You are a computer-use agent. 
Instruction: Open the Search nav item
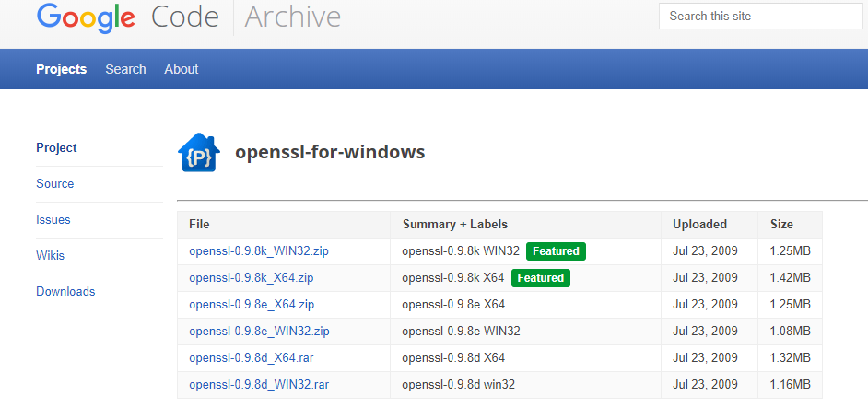125,69
